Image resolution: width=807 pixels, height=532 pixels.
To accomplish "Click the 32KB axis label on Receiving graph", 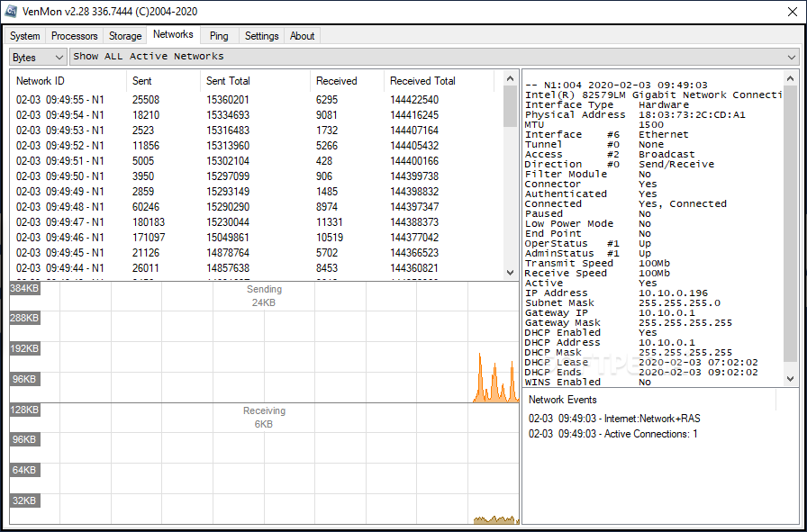I will pyautogui.click(x=24, y=500).
